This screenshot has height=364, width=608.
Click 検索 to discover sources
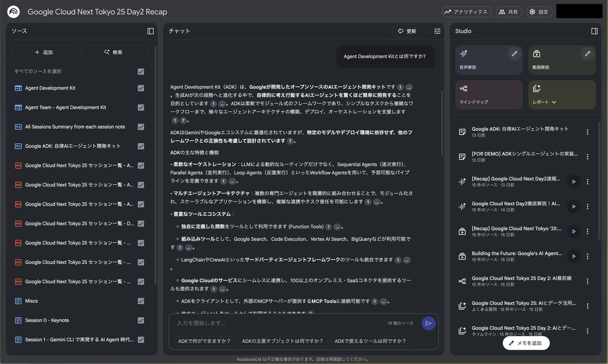point(114,52)
